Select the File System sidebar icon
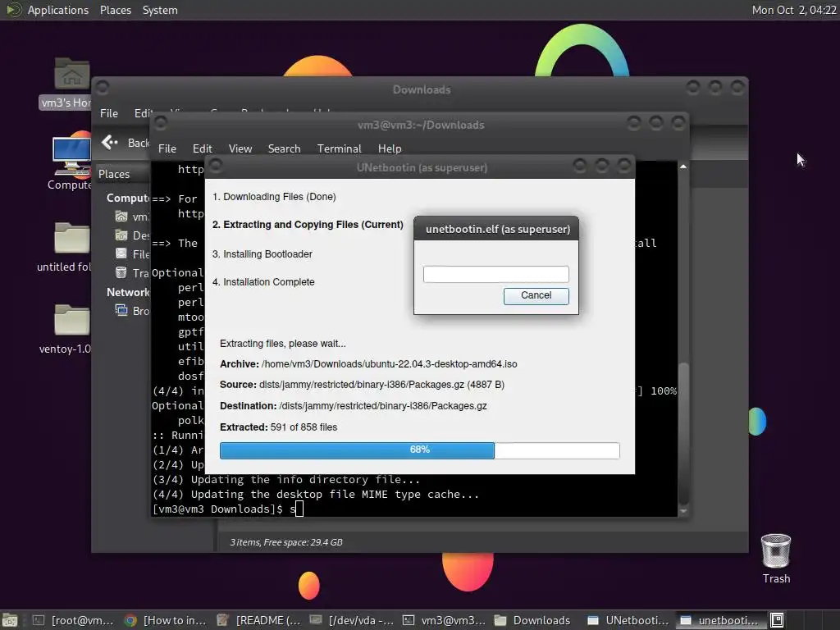Screen dimensions: 840x630 pos(121,254)
